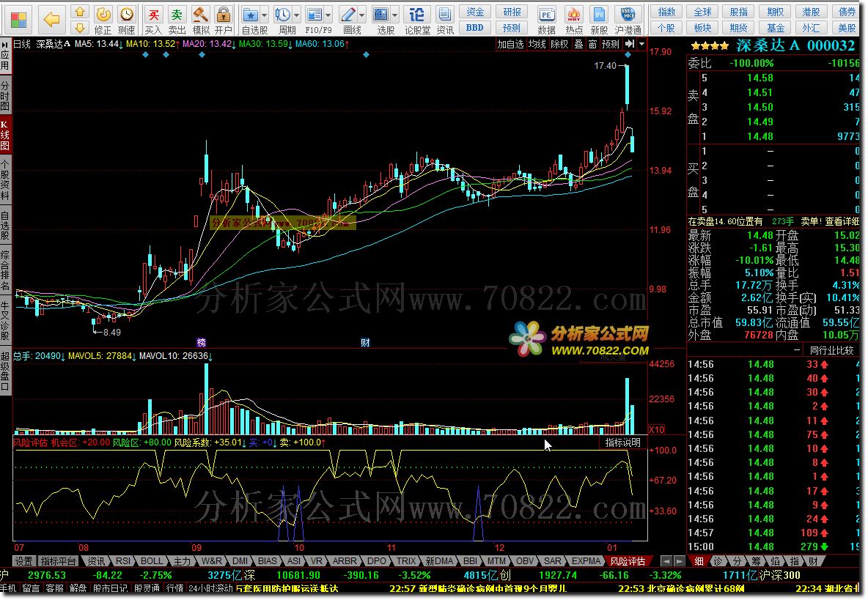Image resolution: width=868 pixels, height=600 pixels.
Task: Toggle chart 预测 forecast button
Action: pyautogui.click(x=611, y=44)
